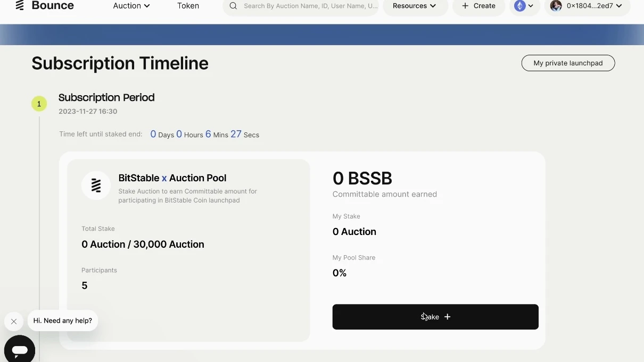Dismiss the help message with the X
Screen dimensions: 644x362
coord(14,321)
